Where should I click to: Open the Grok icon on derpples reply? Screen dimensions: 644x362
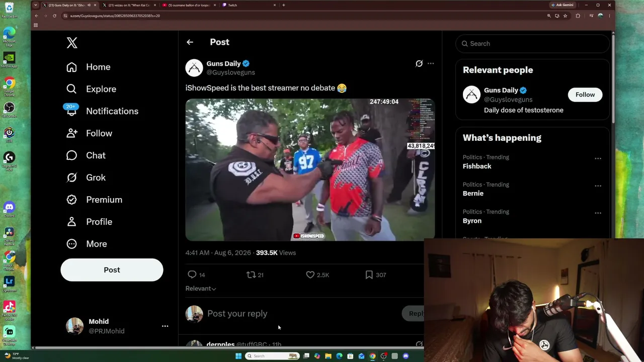[419, 344]
